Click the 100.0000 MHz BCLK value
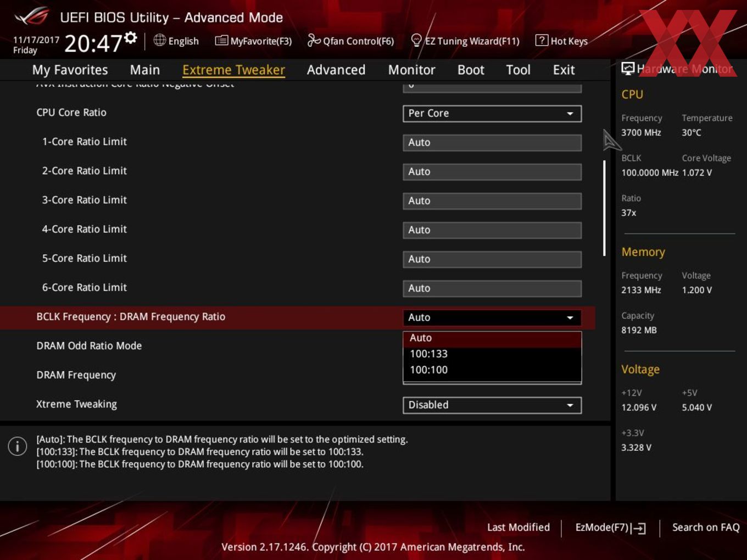This screenshot has width=747, height=560. [x=650, y=172]
